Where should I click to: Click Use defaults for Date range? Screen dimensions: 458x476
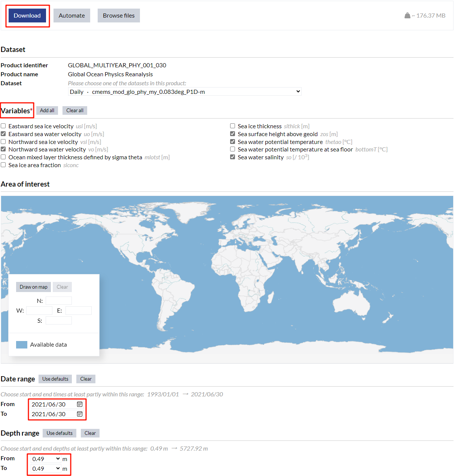click(x=55, y=379)
